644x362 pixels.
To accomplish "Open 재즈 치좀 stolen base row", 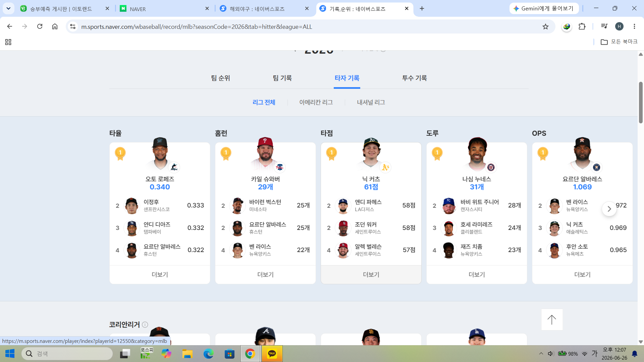I will [477, 250].
